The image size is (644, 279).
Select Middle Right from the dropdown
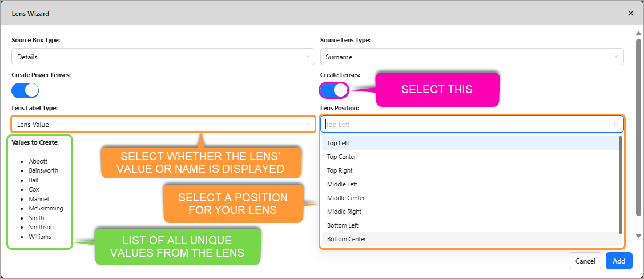tap(344, 212)
